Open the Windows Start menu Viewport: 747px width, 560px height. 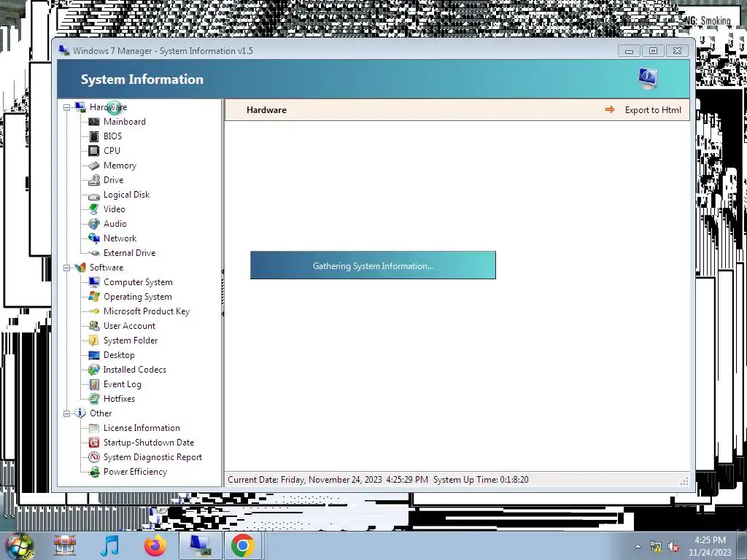click(x=20, y=545)
